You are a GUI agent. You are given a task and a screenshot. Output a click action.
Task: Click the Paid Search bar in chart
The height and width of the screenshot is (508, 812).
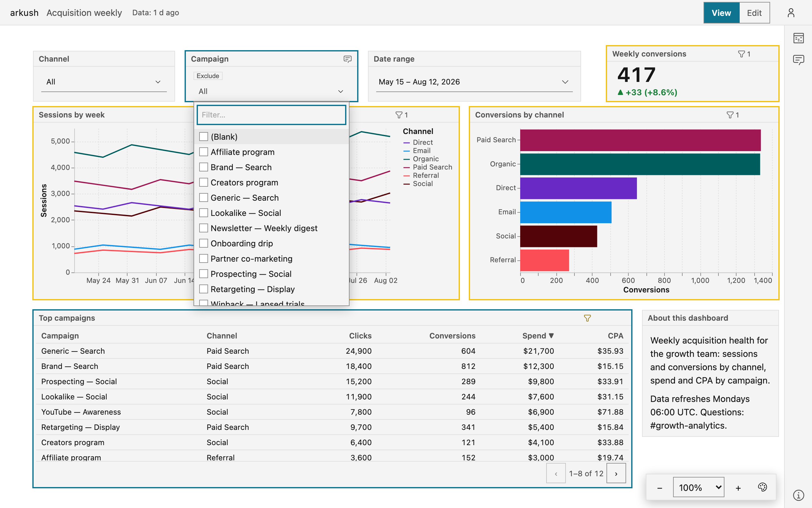pos(640,140)
